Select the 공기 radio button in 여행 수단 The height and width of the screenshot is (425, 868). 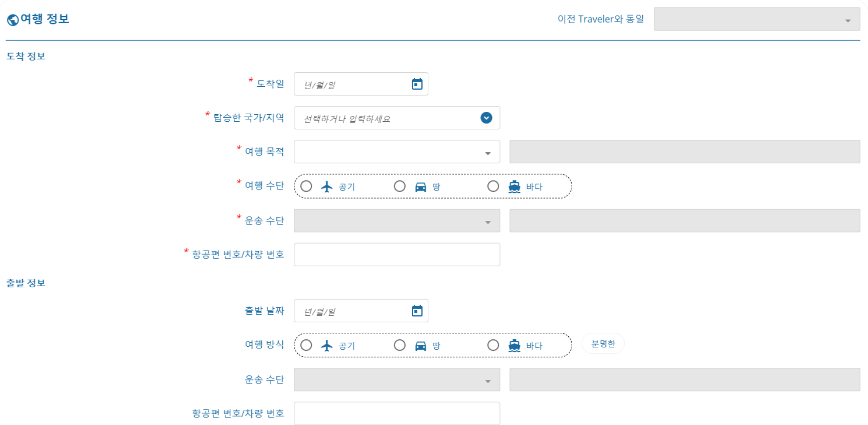(x=306, y=186)
